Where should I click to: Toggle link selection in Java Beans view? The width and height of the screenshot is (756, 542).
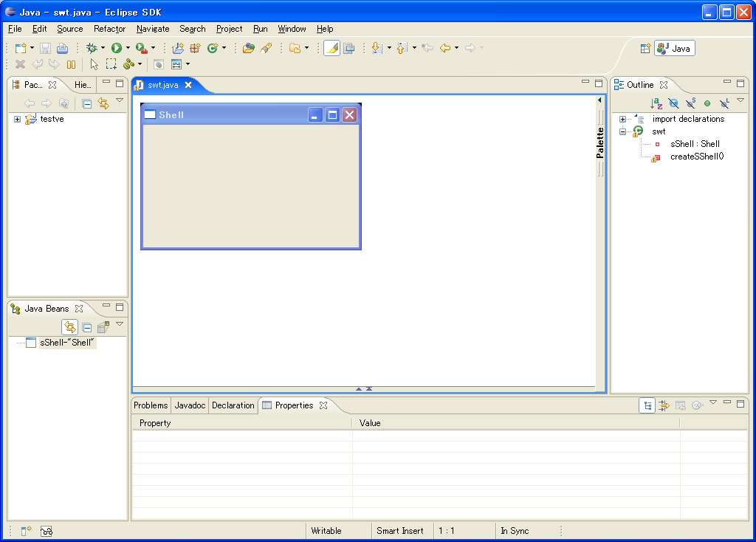(70, 327)
